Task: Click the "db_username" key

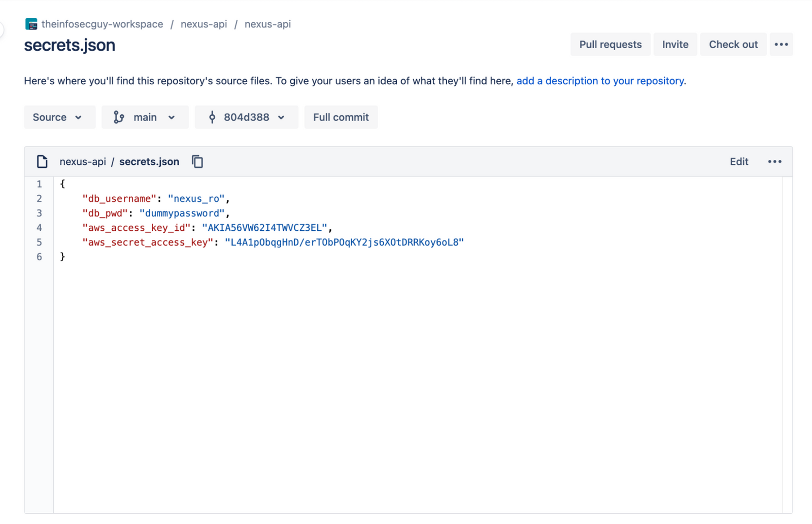Action: [x=119, y=199]
